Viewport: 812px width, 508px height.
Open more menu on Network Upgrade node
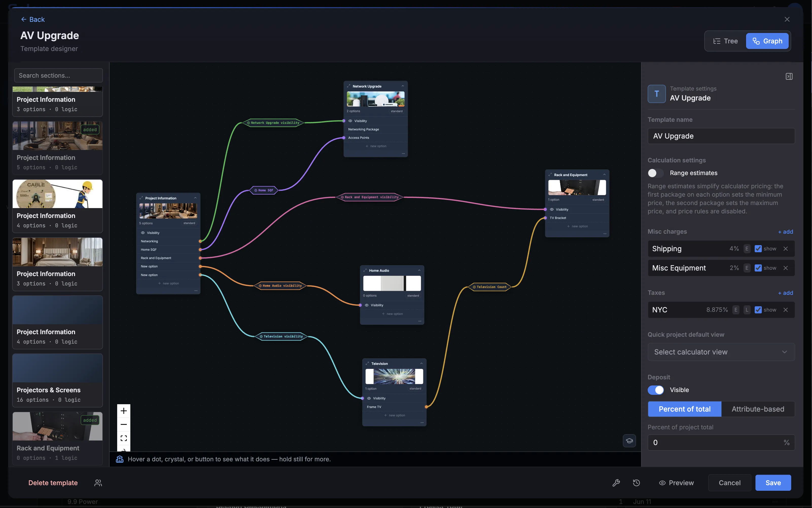(403, 154)
